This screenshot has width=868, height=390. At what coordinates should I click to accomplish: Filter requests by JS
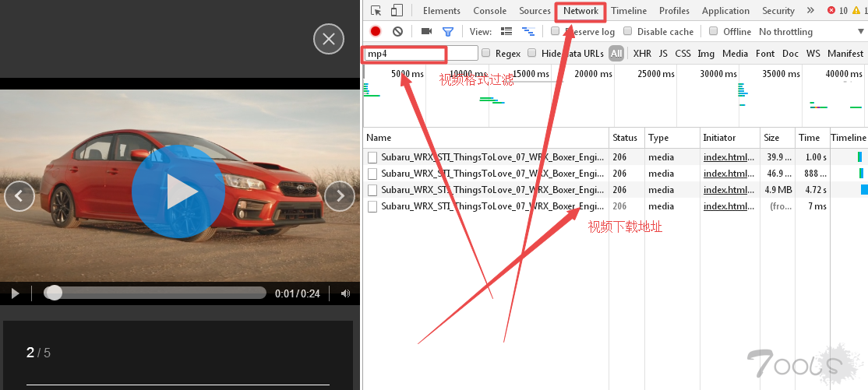pyautogui.click(x=663, y=53)
